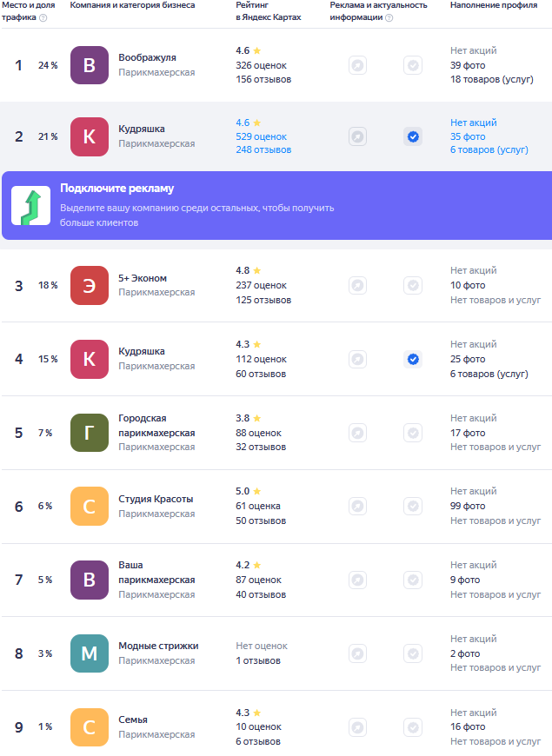This screenshot has height=756, width=552.
Task: Open the blue 'Нет акций' link
Action: coord(474,123)
